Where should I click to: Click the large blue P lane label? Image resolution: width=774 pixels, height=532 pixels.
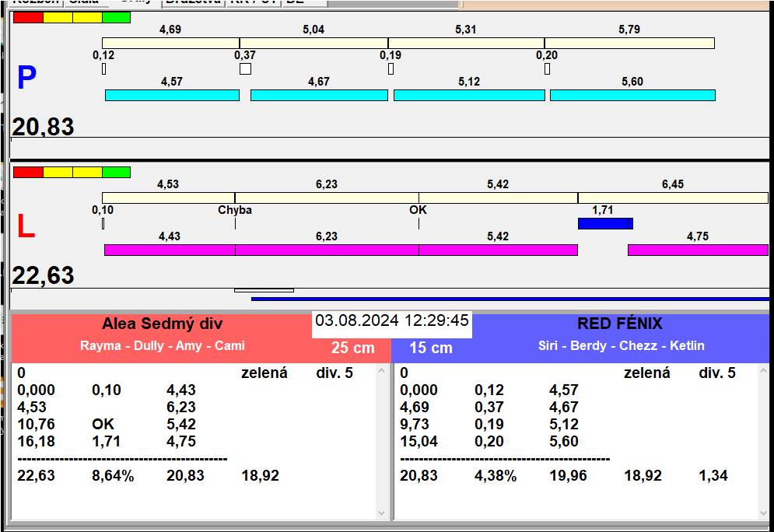(26, 78)
